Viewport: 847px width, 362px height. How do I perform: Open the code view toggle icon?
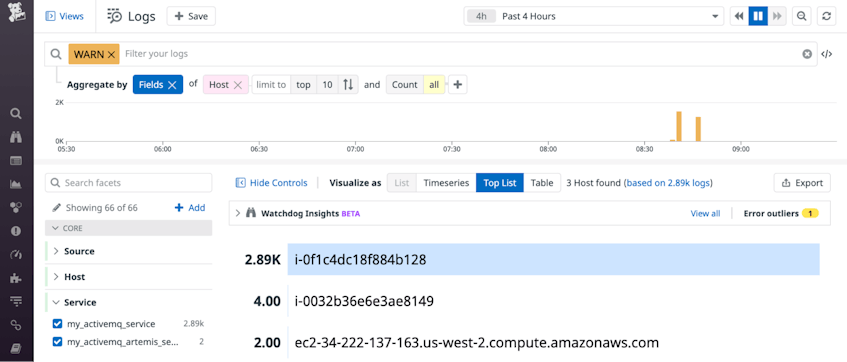tap(826, 54)
